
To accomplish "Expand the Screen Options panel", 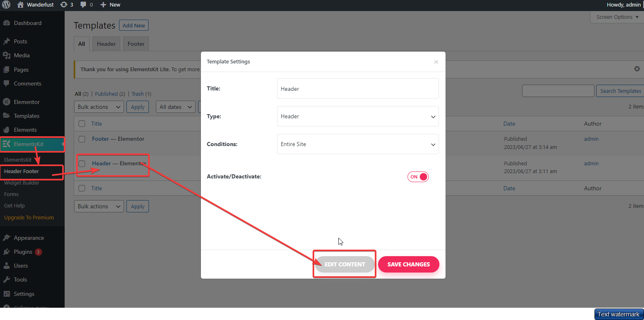I will pyautogui.click(x=617, y=17).
